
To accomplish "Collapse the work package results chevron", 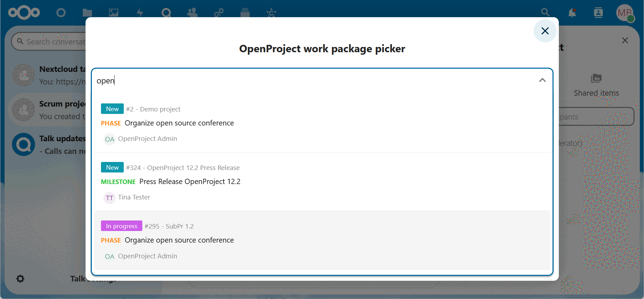I will coord(542,80).
